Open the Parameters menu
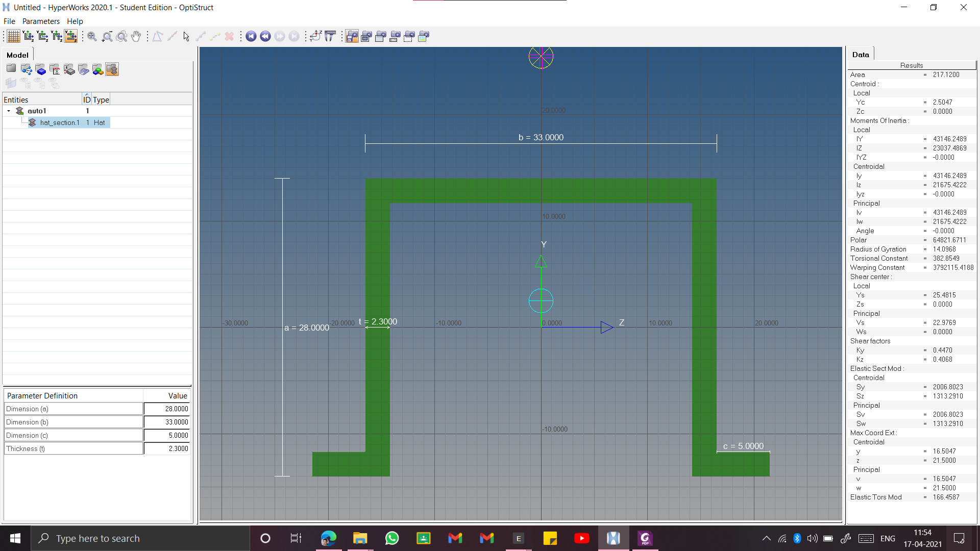Image resolution: width=980 pixels, height=551 pixels. [x=41, y=21]
